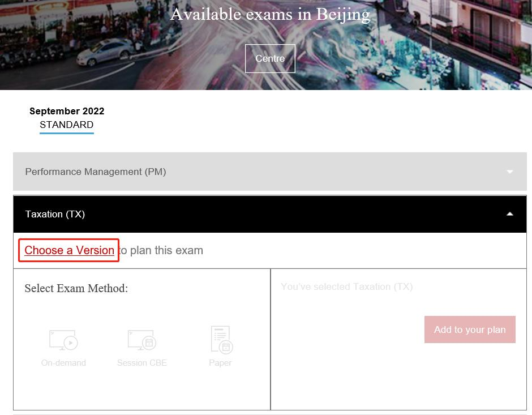Collapse the Taxation (TX) arrow
The image size is (532, 415).
point(509,214)
